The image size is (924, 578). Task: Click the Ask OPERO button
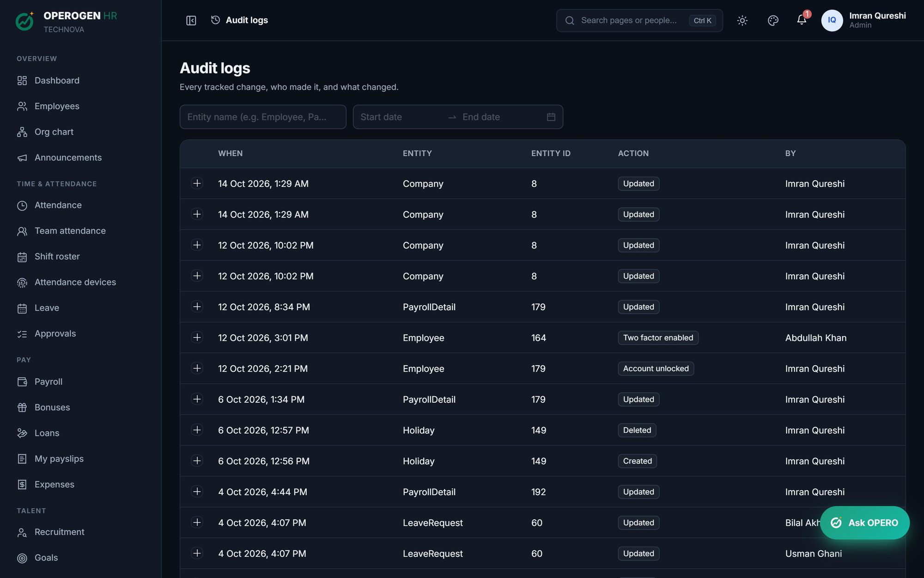pyautogui.click(x=865, y=523)
